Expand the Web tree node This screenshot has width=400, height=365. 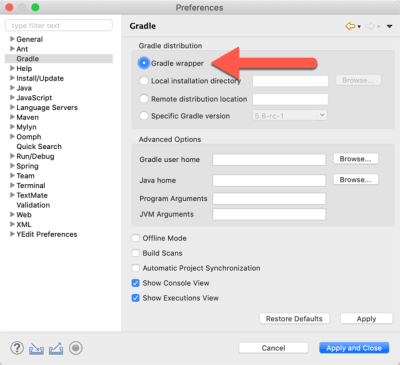tap(12, 214)
